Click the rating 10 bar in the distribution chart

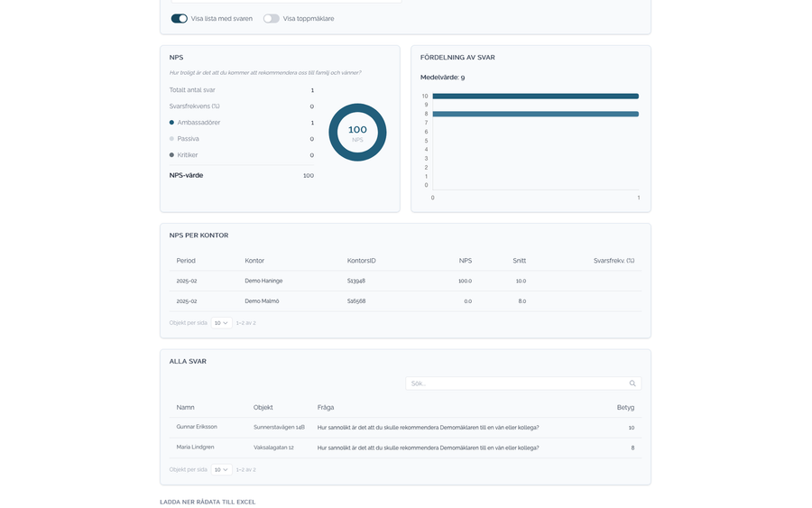tap(535, 96)
